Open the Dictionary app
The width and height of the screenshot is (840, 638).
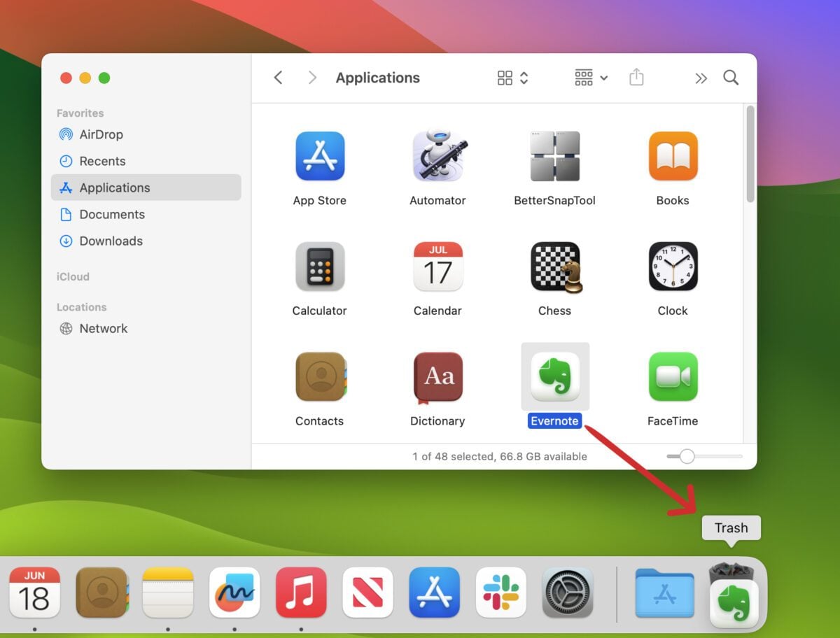tap(437, 376)
